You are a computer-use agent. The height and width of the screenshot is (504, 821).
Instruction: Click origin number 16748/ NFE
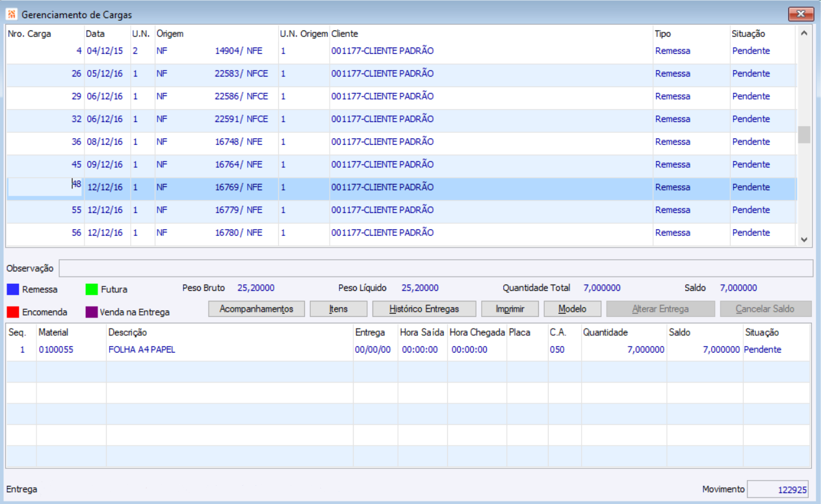239,142
